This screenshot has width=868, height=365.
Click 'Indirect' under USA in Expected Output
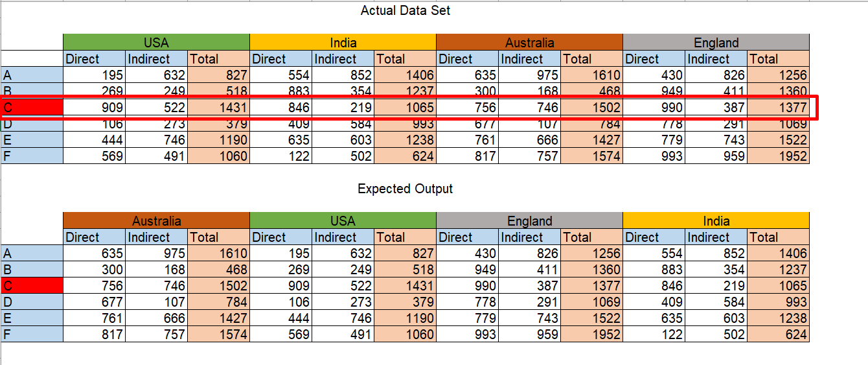(x=343, y=237)
